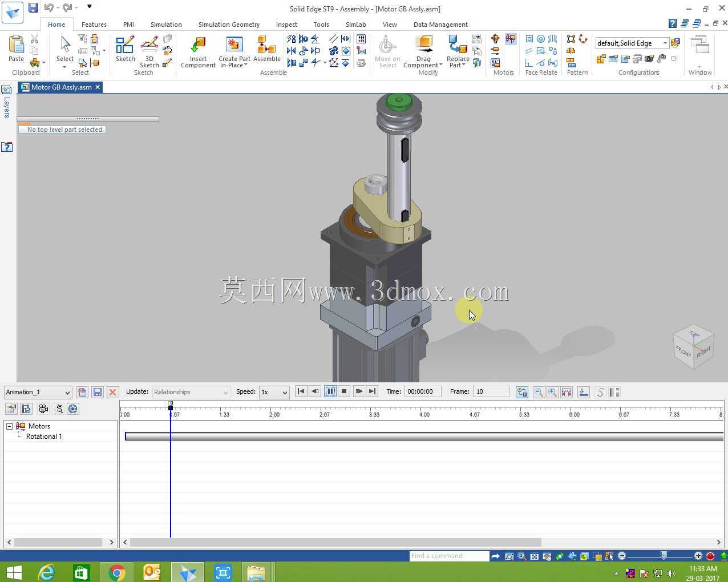Screen dimensions: 728x582
Task: Click the Animation Properties icon next to Animation_1
Action: (x=82, y=392)
